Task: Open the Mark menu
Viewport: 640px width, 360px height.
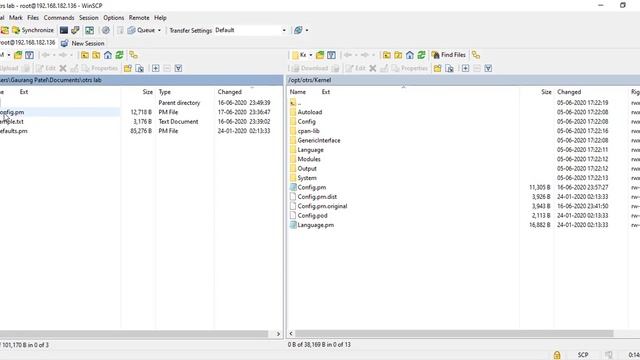Action: click(x=16, y=18)
